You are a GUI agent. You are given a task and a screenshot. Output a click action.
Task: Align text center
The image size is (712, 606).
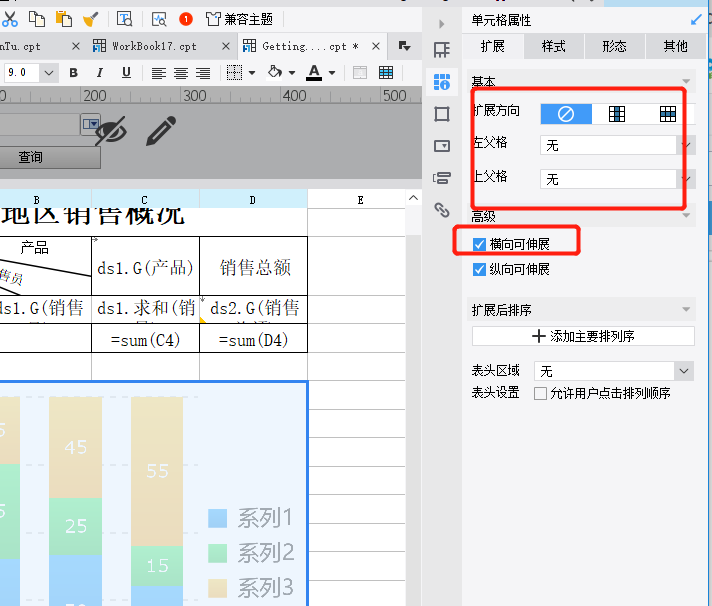pyautogui.click(x=181, y=73)
